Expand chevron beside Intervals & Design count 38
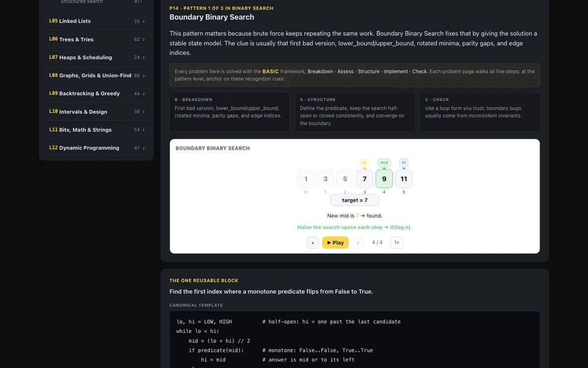 [144, 112]
